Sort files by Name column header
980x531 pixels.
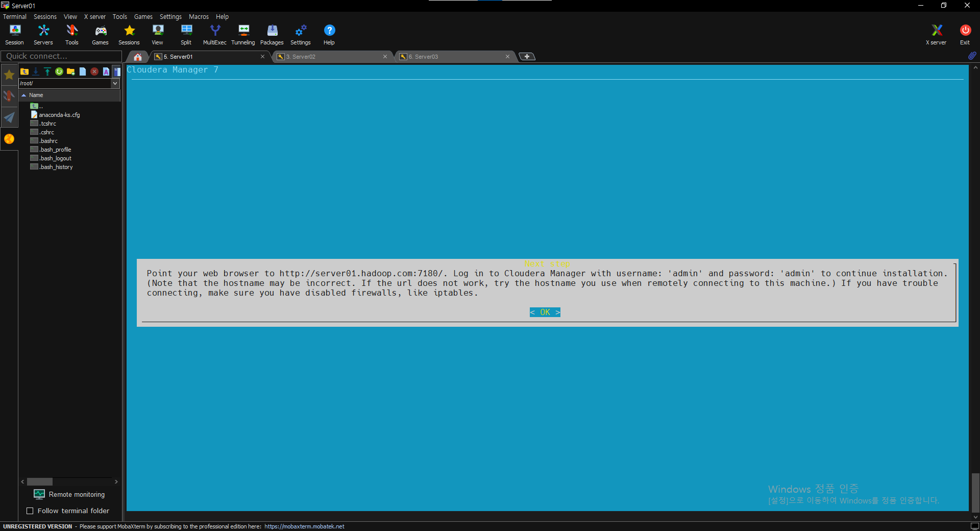coord(69,95)
